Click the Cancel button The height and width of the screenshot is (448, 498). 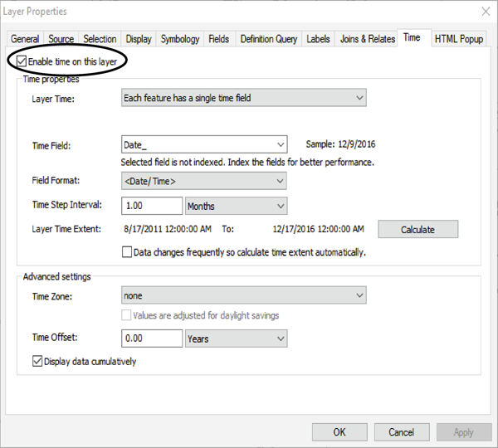(402, 432)
